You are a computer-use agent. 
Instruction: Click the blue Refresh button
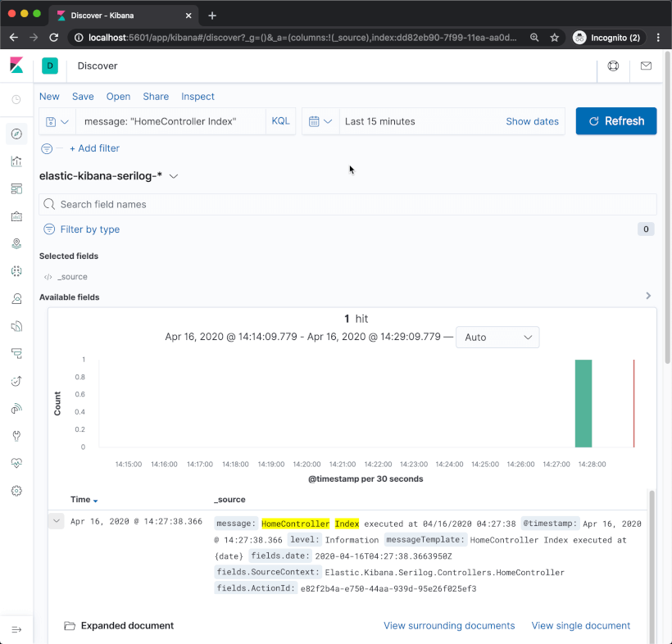615,121
